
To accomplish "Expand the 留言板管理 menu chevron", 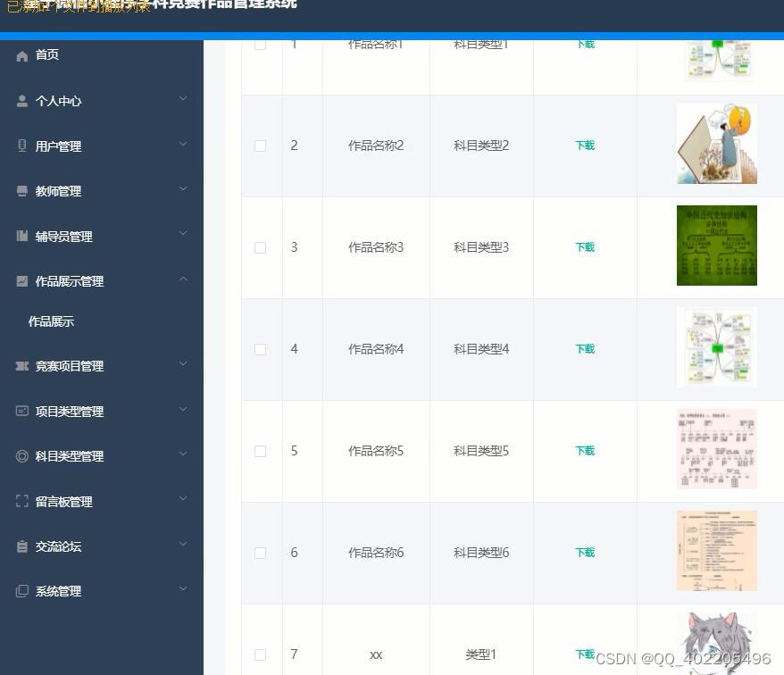I will [x=184, y=498].
